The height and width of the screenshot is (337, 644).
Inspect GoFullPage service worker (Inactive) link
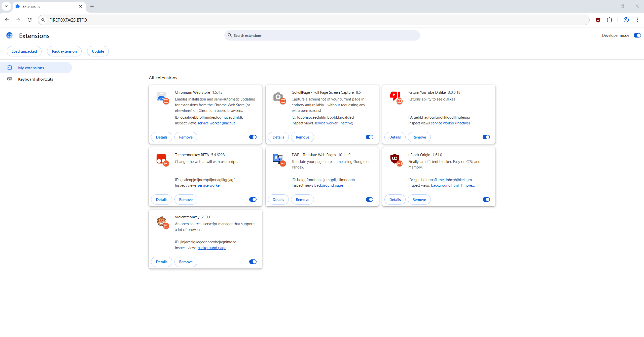[334, 123]
